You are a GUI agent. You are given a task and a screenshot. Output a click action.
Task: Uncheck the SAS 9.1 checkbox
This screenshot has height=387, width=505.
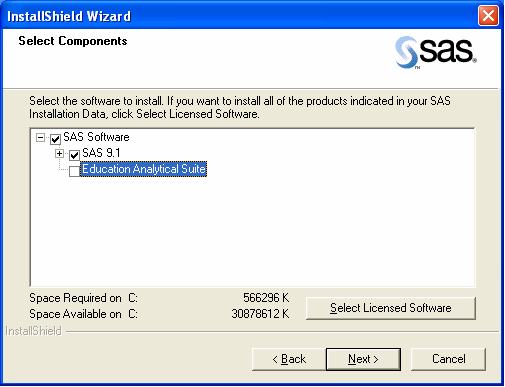(74, 155)
